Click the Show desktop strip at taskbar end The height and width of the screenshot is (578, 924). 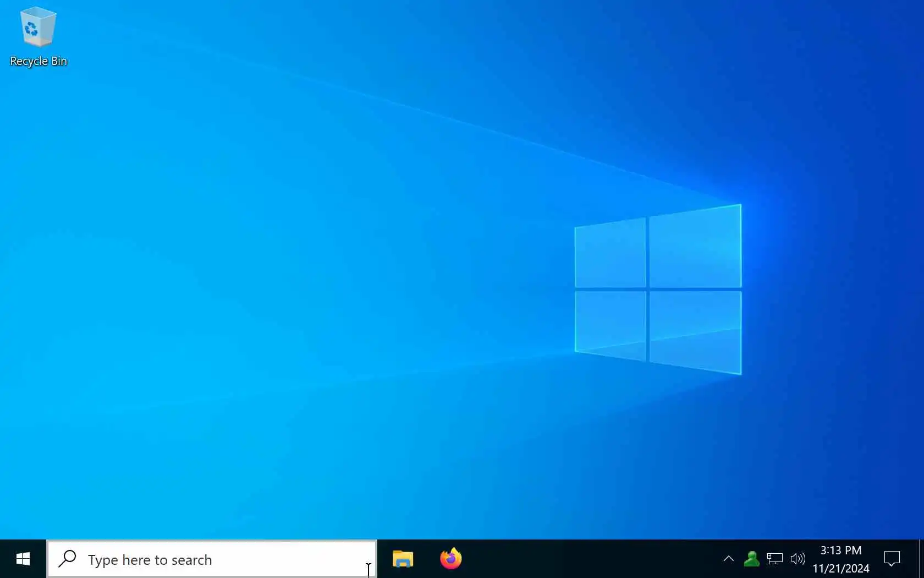point(921,559)
